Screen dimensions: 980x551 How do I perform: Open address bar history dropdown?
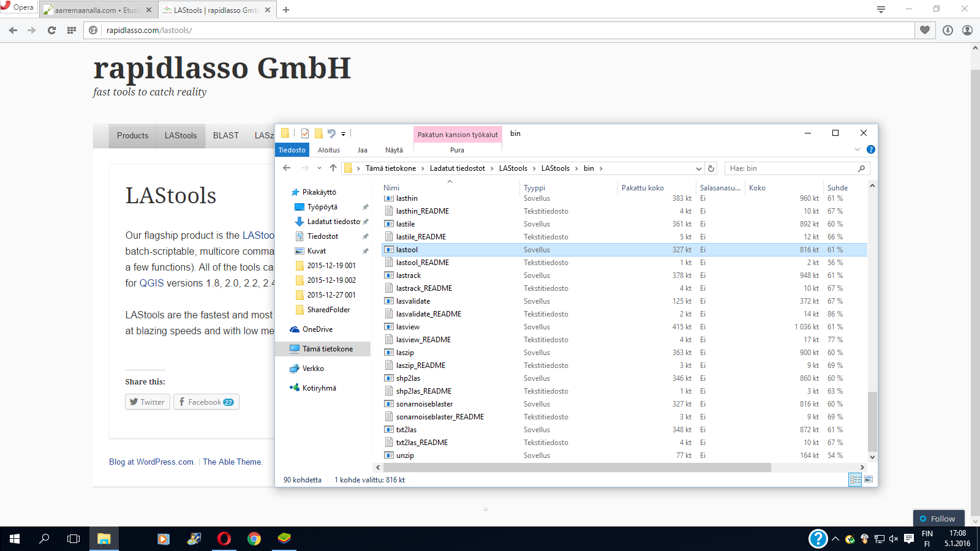pyautogui.click(x=698, y=168)
